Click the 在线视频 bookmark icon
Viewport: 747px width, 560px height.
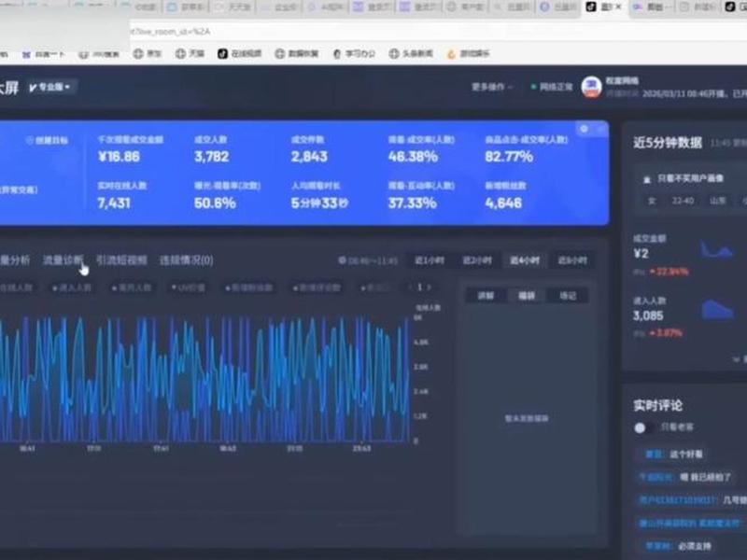point(222,53)
